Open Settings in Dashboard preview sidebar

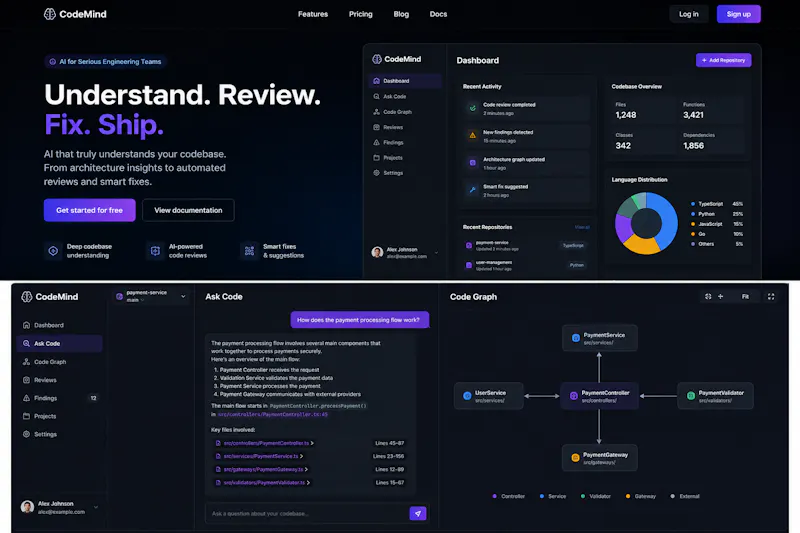(x=404, y=173)
